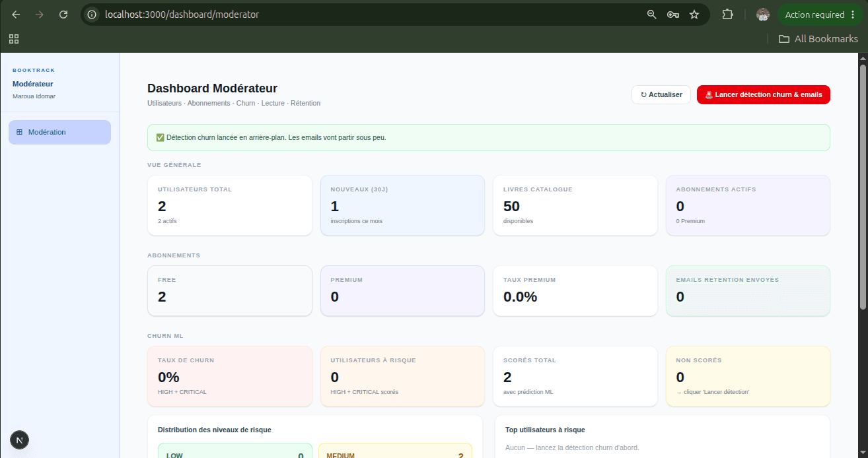
Task: Click Distribution des niveaux de risque title
Action: pyautogui.click(x=214, y=430)
